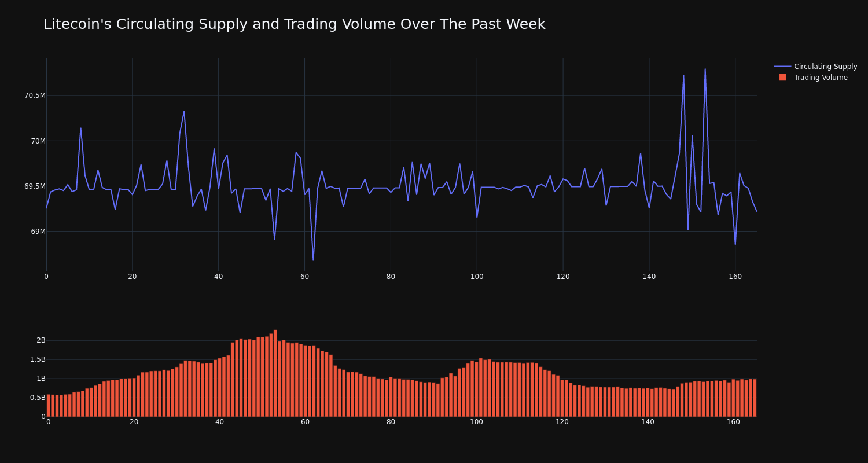The height and width of the screenshot is (463, 868).
Task: Click the 2B volume axis label
Action: (x=41, y=340)
